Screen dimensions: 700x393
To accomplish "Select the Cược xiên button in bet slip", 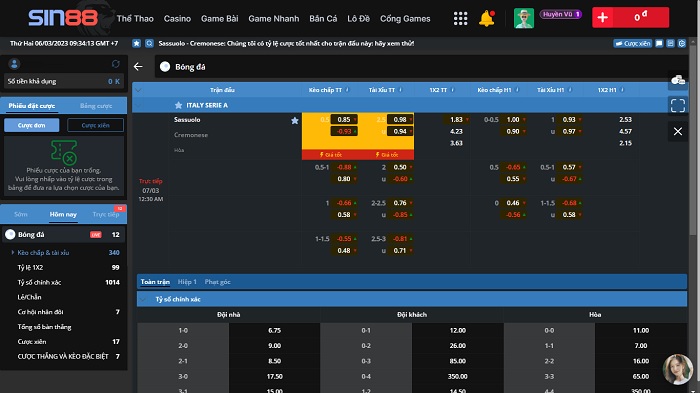I will tap(96, 125).
